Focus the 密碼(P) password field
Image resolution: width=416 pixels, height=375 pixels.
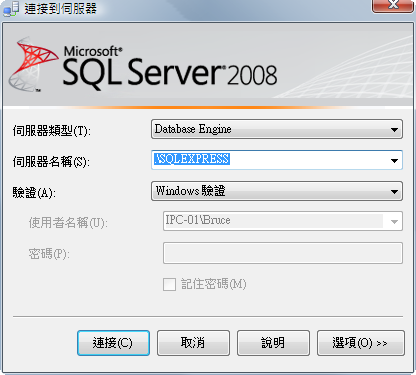[283, 253]
